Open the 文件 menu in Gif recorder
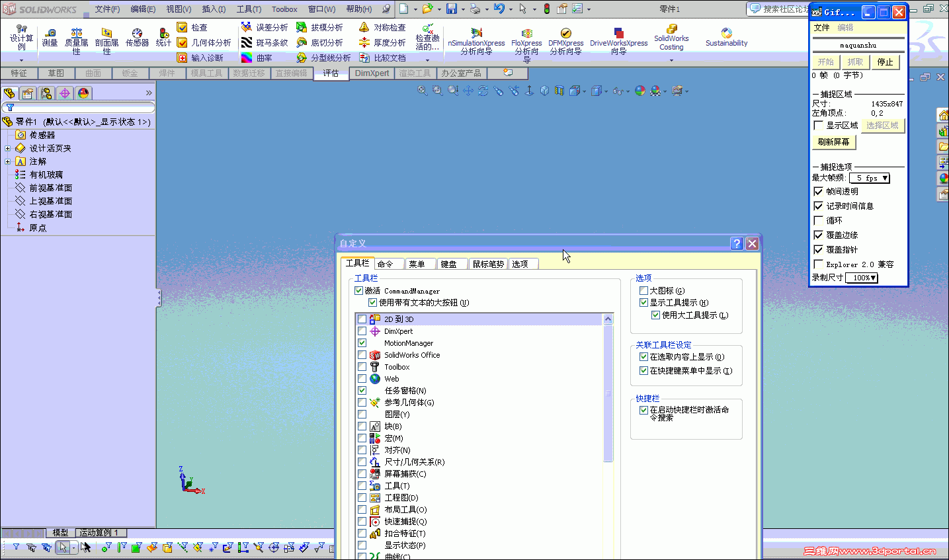The image size is (949, 560). 821,28
